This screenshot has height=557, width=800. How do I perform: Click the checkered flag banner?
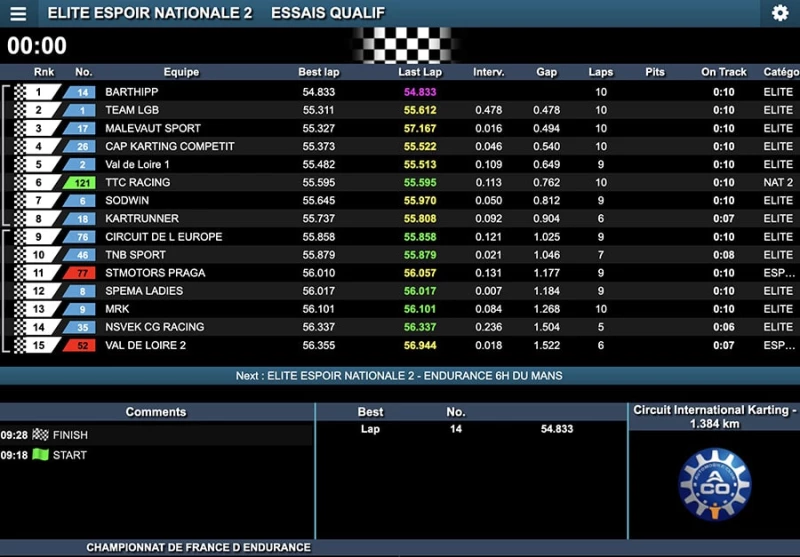tap(406, 45)
